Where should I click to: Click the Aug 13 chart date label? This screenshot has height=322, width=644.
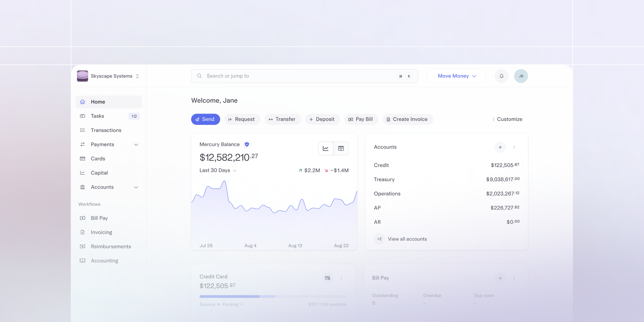coord(295,246)
